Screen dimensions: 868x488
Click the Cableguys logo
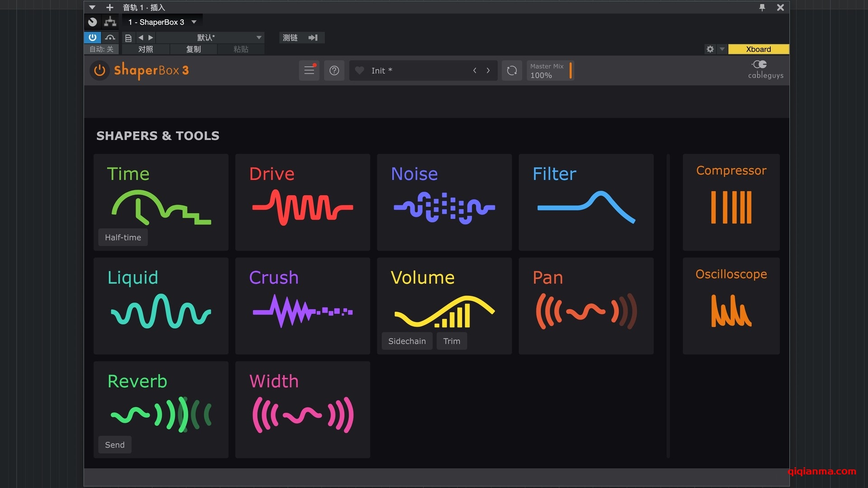[765, 70]
